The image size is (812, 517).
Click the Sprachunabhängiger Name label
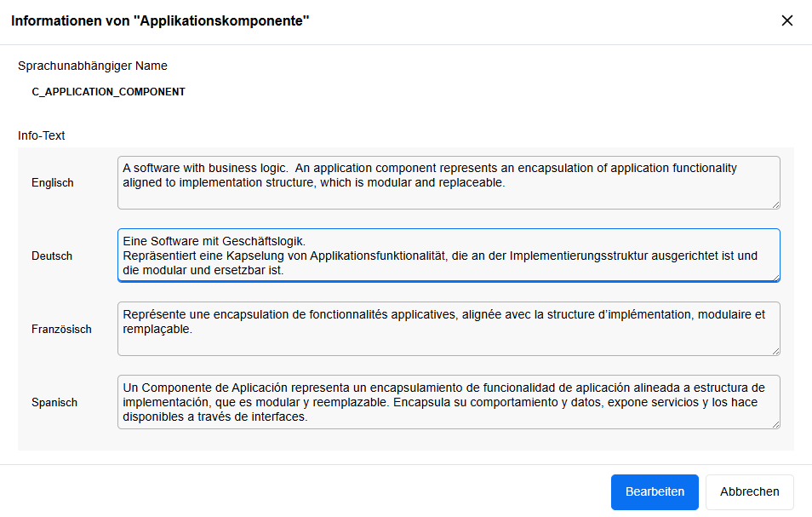tap(93, 66)
